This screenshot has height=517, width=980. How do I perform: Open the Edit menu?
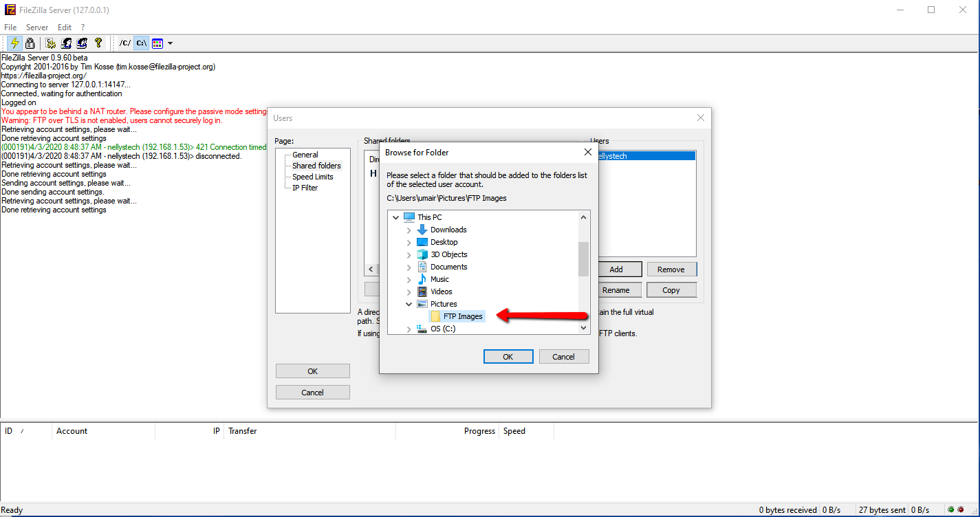[x=65, y=27]
